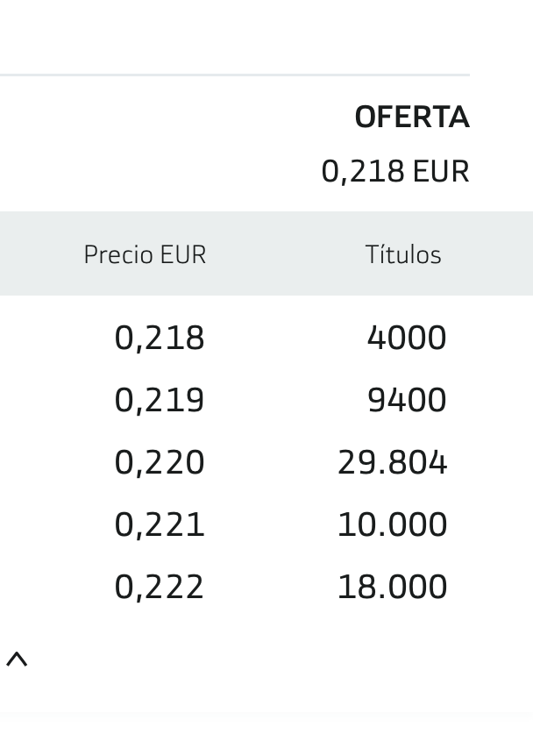Click the grey table header bar
This screenshot has width=533, height=756.
click(x=266, y=253)
